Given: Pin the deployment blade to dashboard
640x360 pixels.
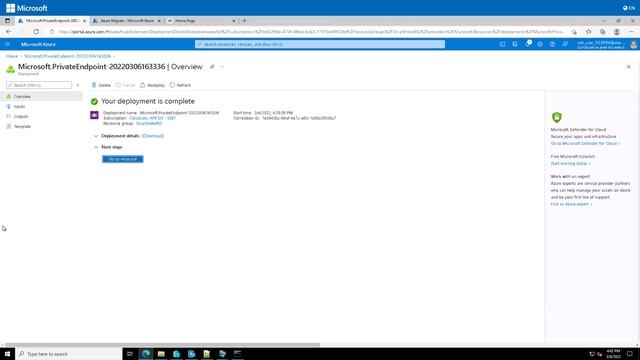Looking at the screenshot, I should click(212, 67).
